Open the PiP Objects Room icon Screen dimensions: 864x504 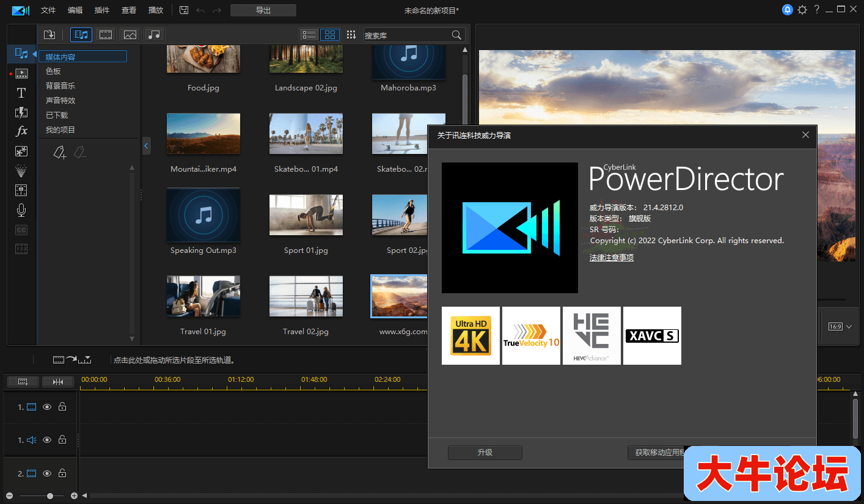21,151
